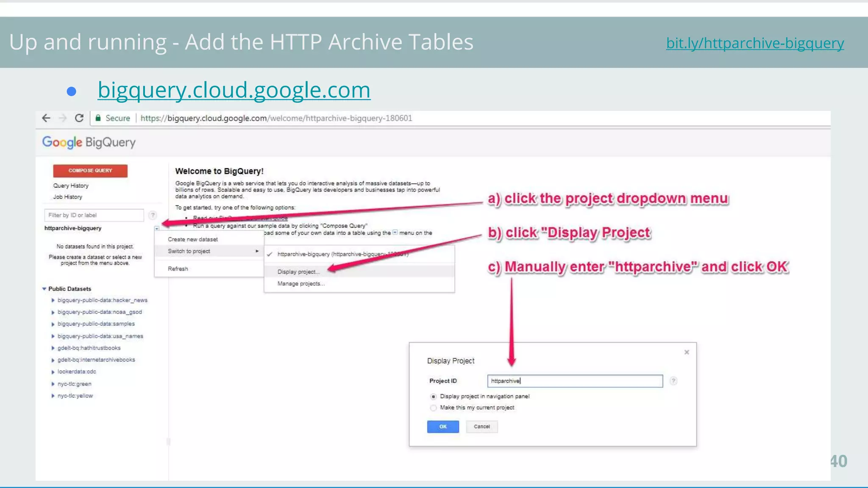Select Make this my current project radio
Viewport: 868px width, 488px height.
(433, 408)
